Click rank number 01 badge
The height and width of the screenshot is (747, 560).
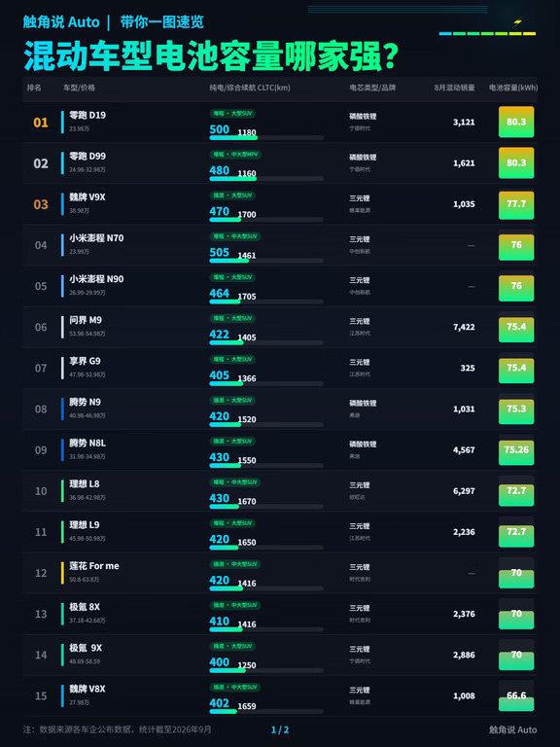(x=41, y=123)
